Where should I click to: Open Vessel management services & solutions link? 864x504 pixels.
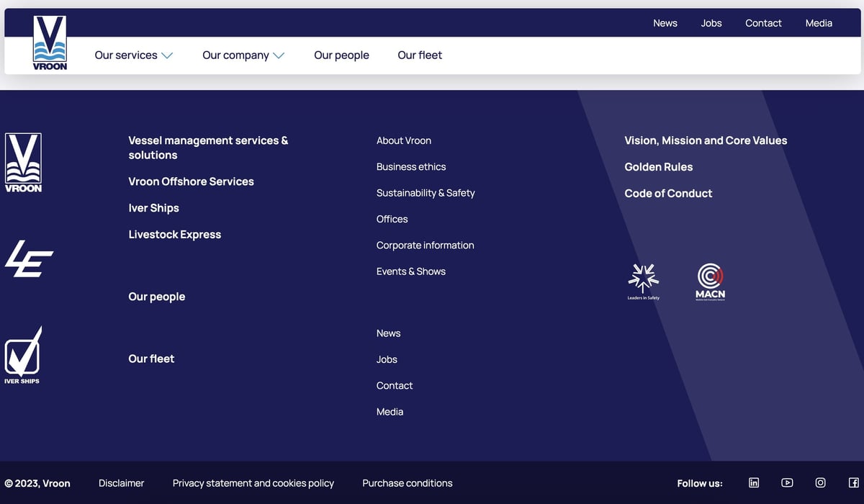pos(208,148)
